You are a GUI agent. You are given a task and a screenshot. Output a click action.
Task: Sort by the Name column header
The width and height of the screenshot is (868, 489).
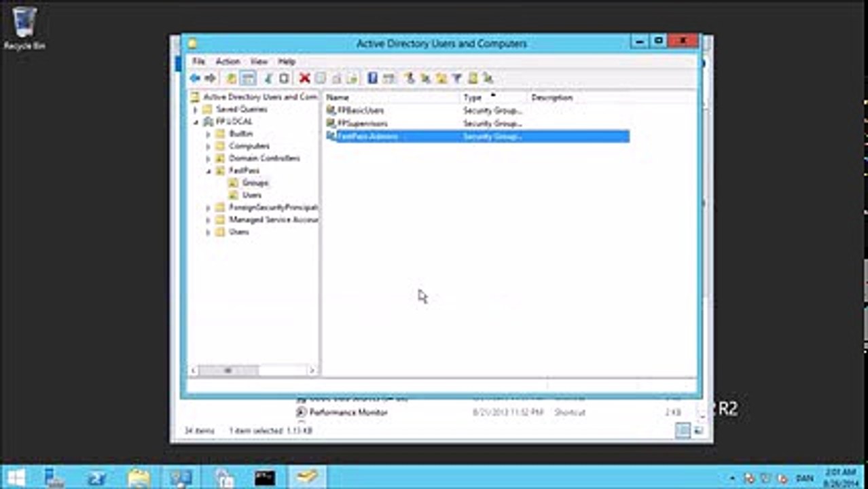pos(392,97)
